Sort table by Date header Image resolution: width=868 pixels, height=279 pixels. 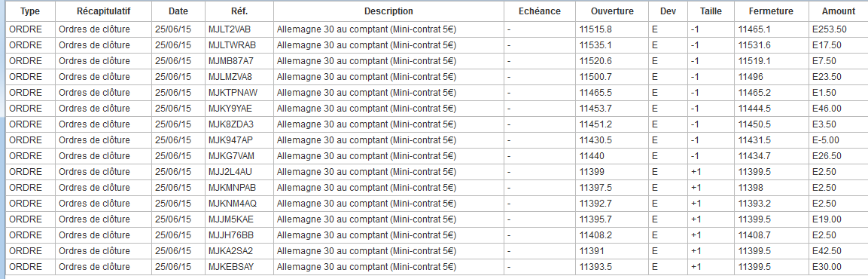pos(178,11)
